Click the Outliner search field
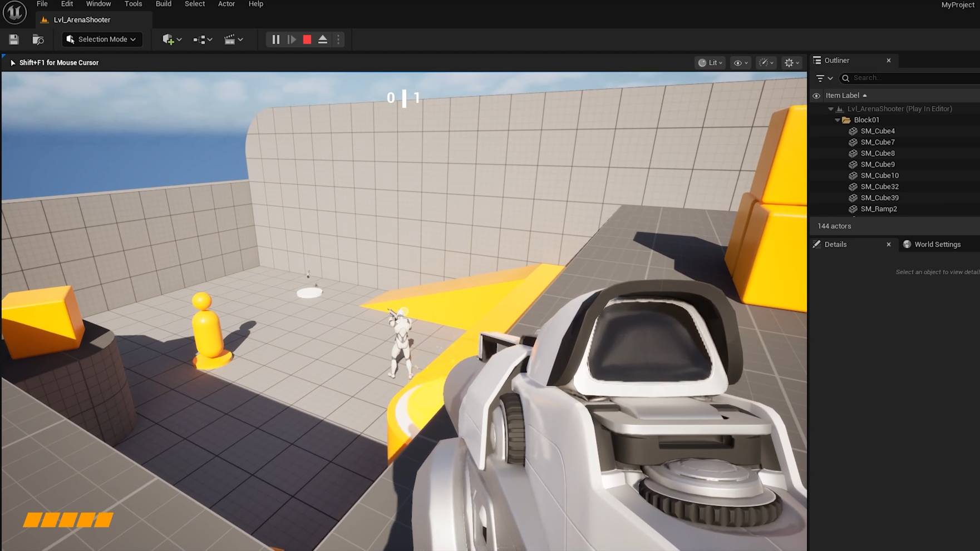Viewport: 980px width, 551px height. pos(907,78)
